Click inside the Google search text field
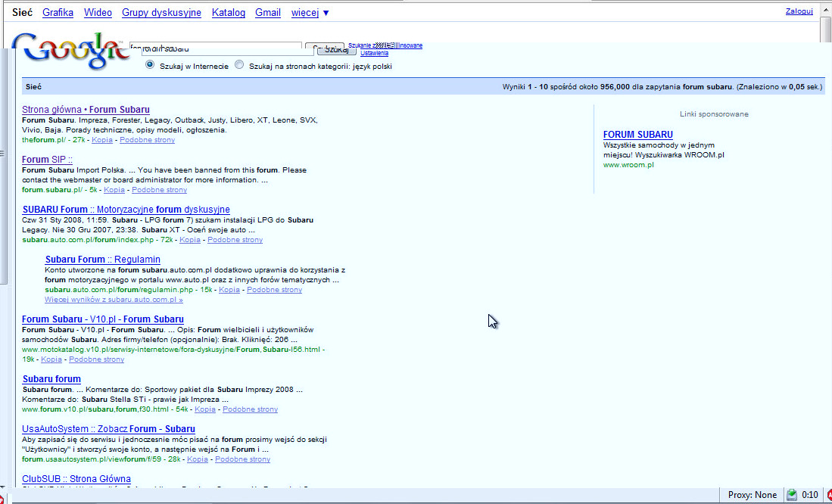832x504 pixels. [220, 49]
